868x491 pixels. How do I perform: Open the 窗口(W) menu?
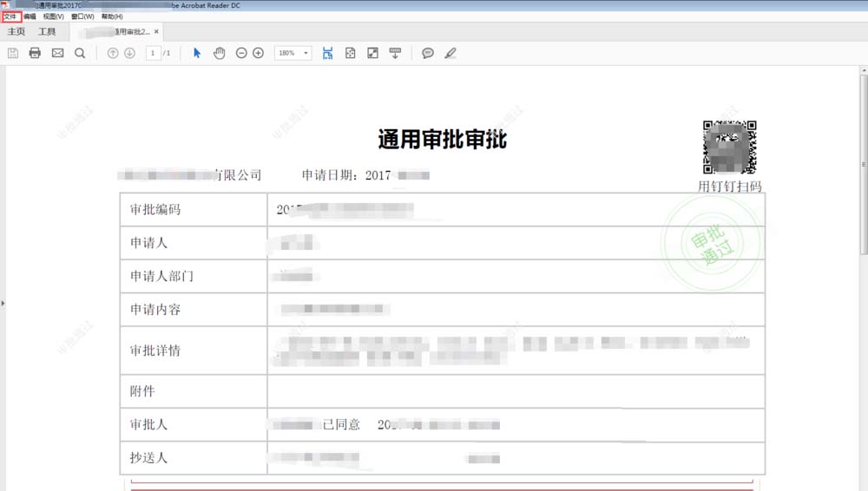[x=82, y=16]
